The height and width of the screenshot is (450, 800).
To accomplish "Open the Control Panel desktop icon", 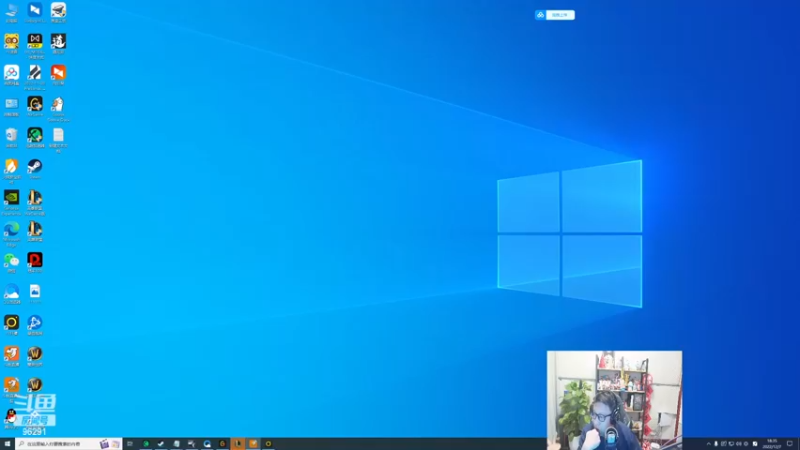I will click(x=11, y=106).
